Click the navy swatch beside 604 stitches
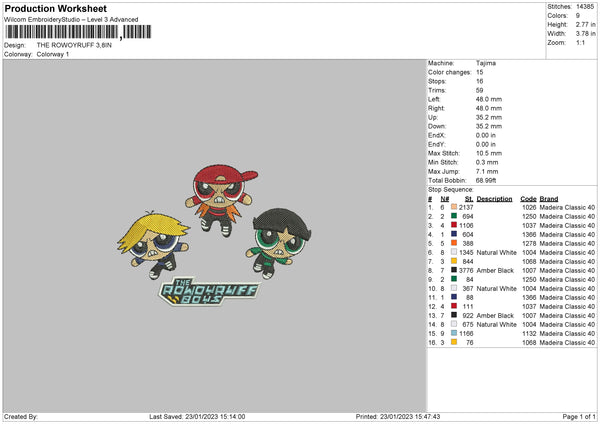This screenshot has width=600, height=424. coord(454,234)
